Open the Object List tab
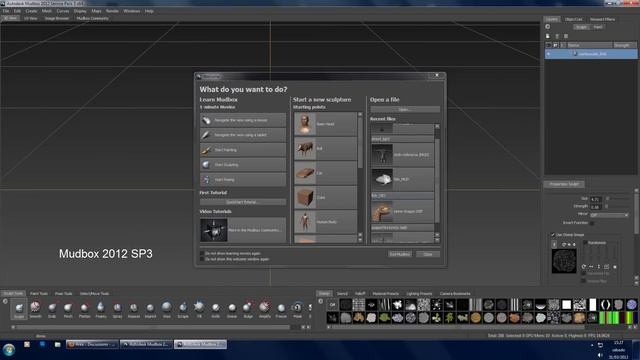 (x=573, y=19)
